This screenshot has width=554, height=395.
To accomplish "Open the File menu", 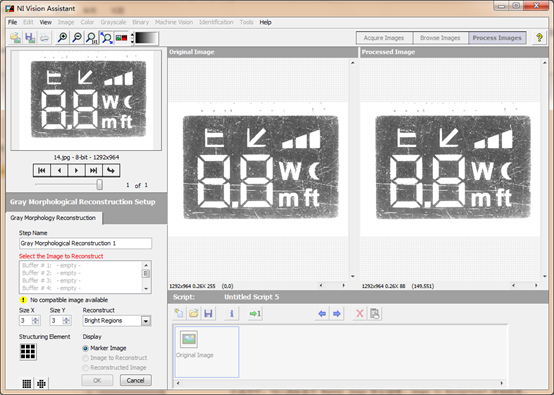I will pyautogui.click(x=12, y=22).
